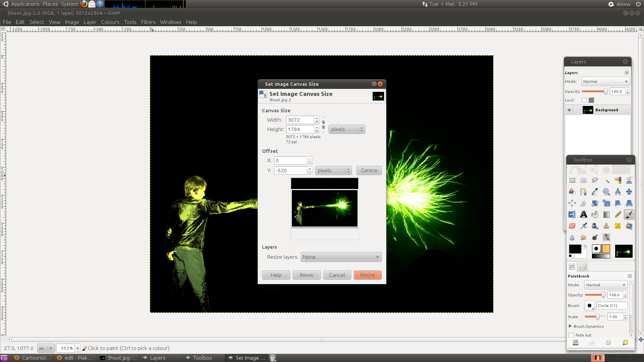644x362 pixels.
Task: Click the offset Y input field
Action: [x=290, y=171]
